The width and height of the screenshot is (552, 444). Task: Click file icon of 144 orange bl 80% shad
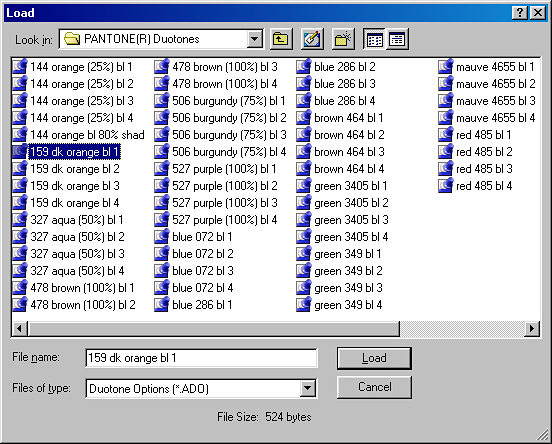(x=20, y=135)
